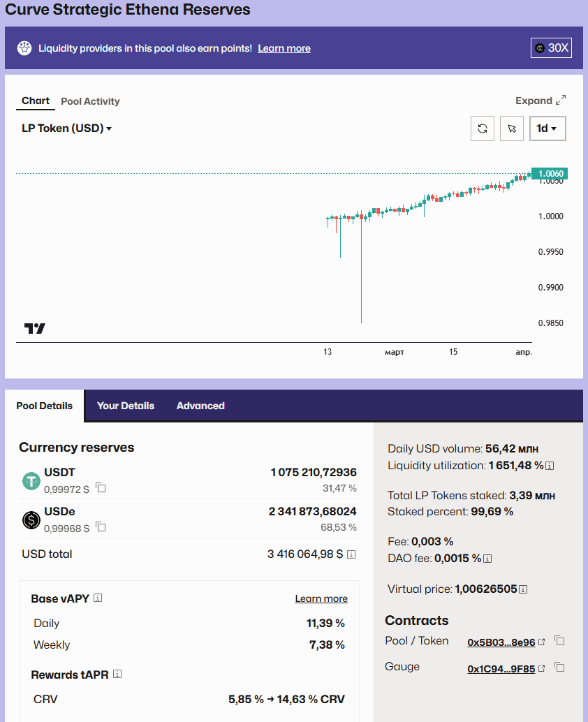Show Rewards tAPR info tooltip
588x722 pixels.
(x=117, y=674)
